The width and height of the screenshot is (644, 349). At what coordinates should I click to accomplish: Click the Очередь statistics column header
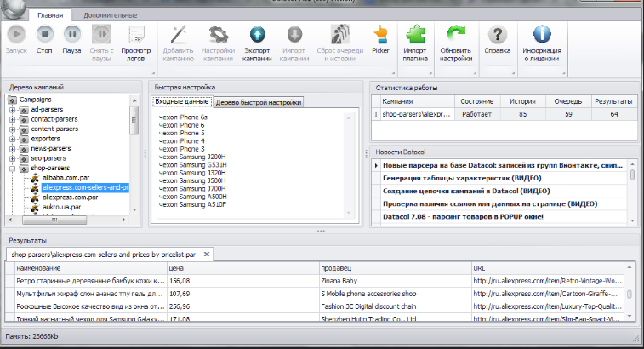click(568, 101)
